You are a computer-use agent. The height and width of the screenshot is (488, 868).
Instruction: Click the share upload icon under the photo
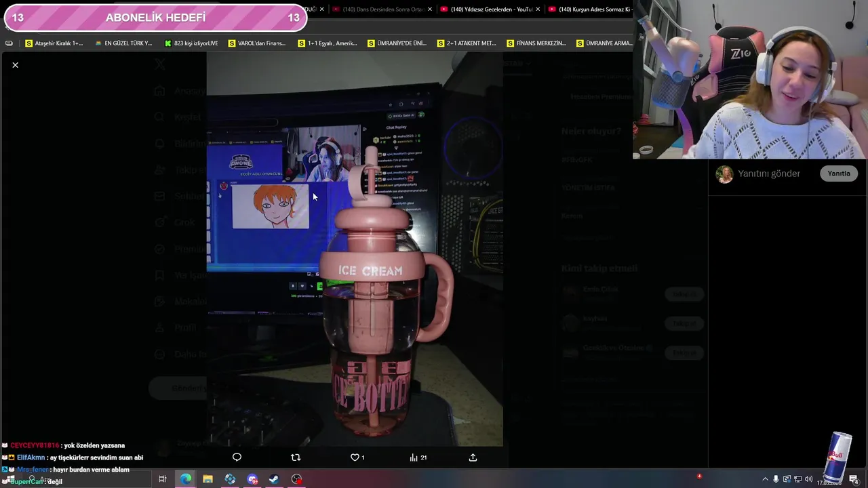(473, 457)
